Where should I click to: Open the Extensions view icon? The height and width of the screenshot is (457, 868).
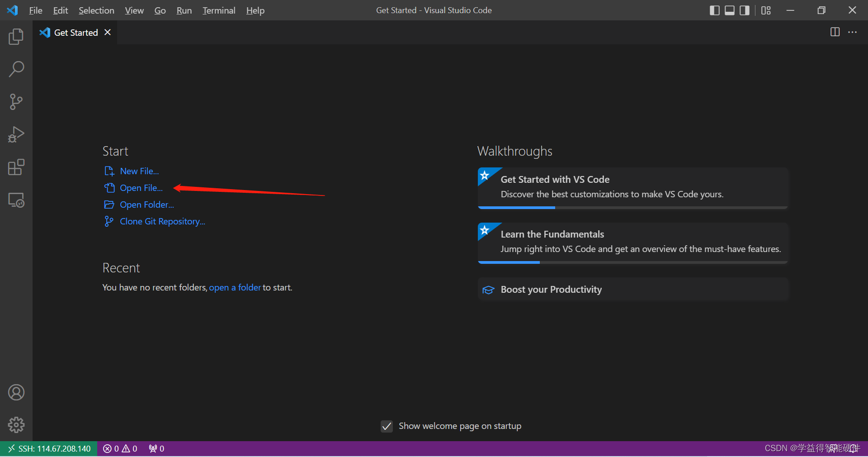[x=16, y=167]
